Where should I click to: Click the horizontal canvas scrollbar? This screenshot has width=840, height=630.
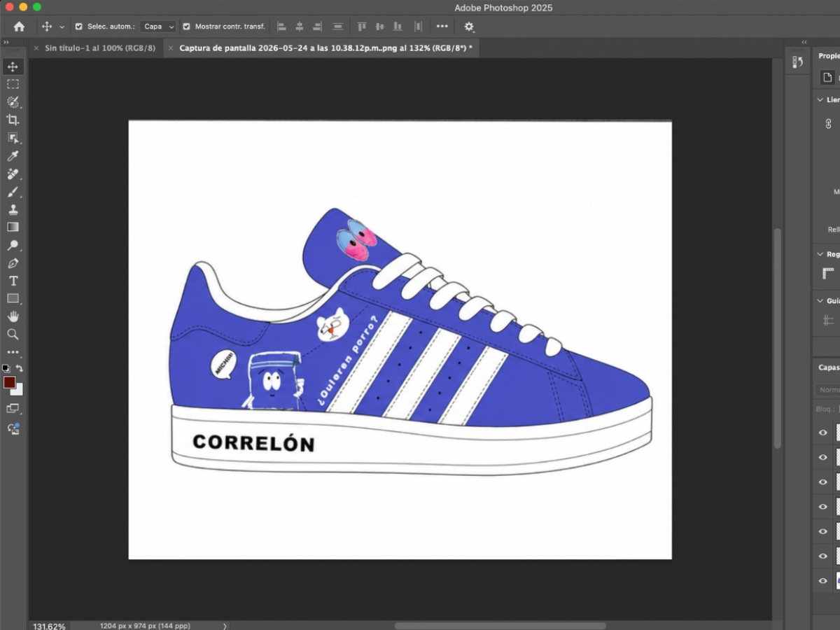pos(500,626)
